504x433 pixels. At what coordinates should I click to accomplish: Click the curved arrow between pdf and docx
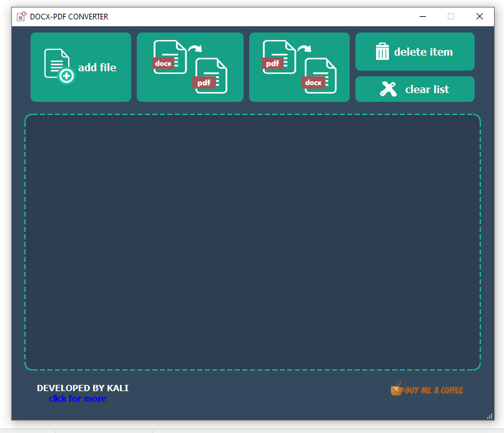click(x=304, y=48)
